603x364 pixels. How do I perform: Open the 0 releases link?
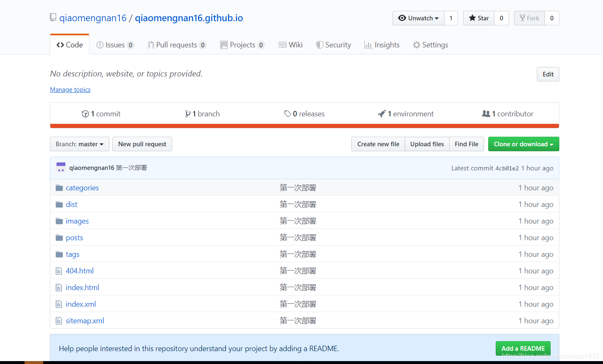coord(304,114)
